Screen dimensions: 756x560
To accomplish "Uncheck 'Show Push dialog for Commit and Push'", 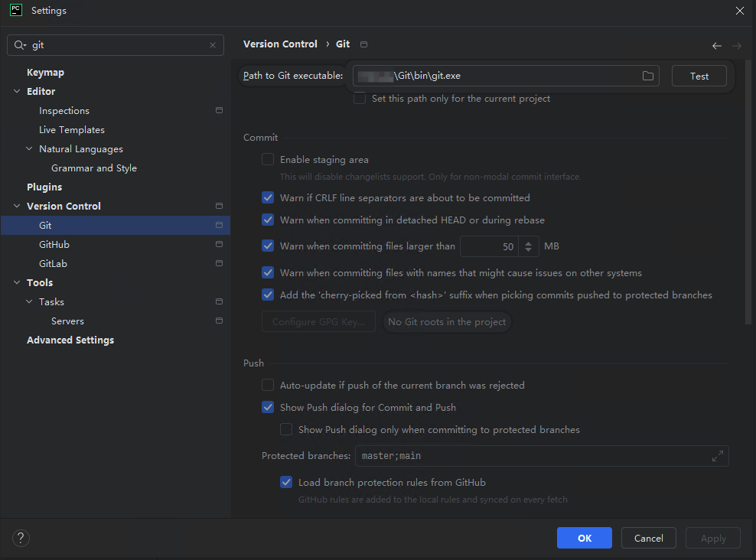I will 268,407.
